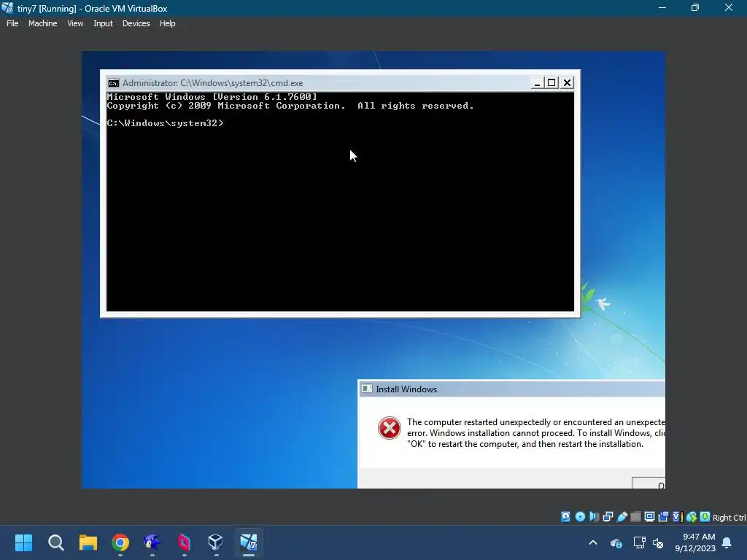This screenshot has height=560, width=747.
Task: Open notifications bell icon
Action: tap(727, 542)
